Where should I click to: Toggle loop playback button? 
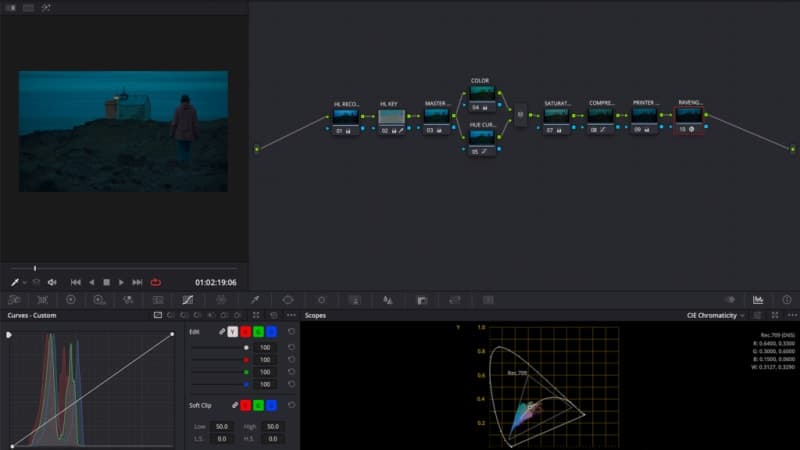tap(156, 282)
